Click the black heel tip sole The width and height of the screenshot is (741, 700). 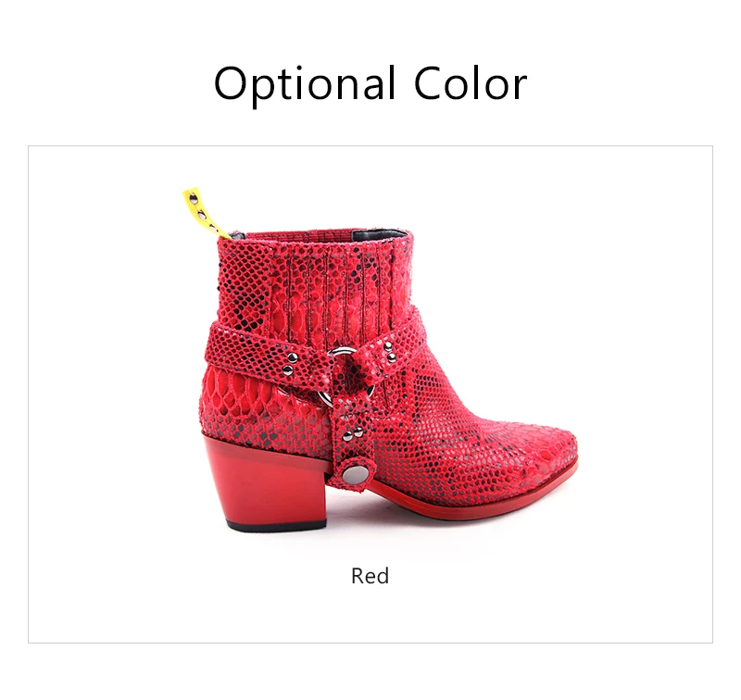pyautogui.click(x=277, y=524)
